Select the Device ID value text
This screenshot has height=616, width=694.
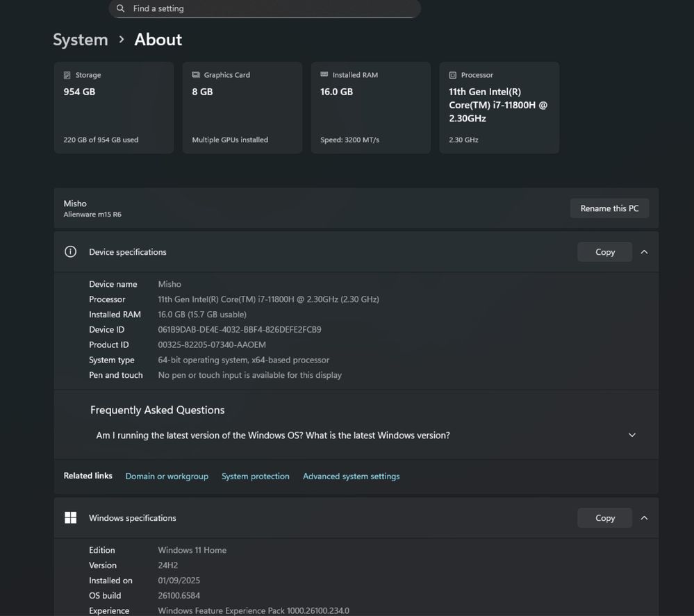click(x=240, y=330)
